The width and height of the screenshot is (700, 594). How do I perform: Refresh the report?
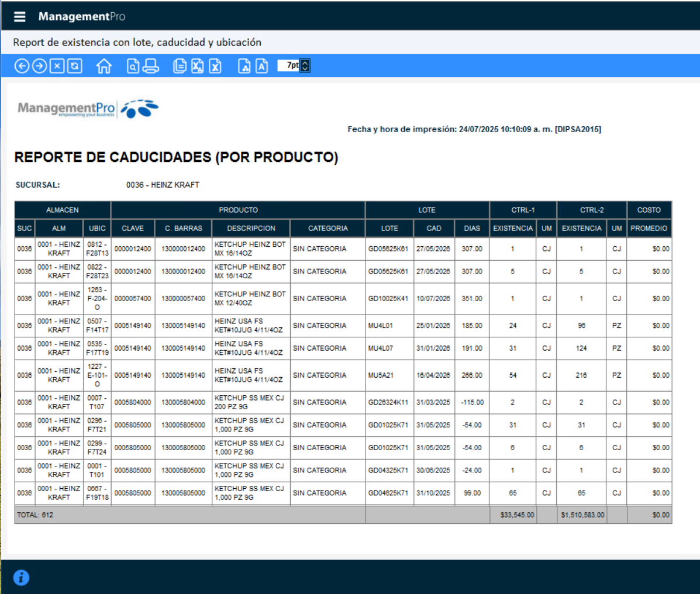click(74, 66)
